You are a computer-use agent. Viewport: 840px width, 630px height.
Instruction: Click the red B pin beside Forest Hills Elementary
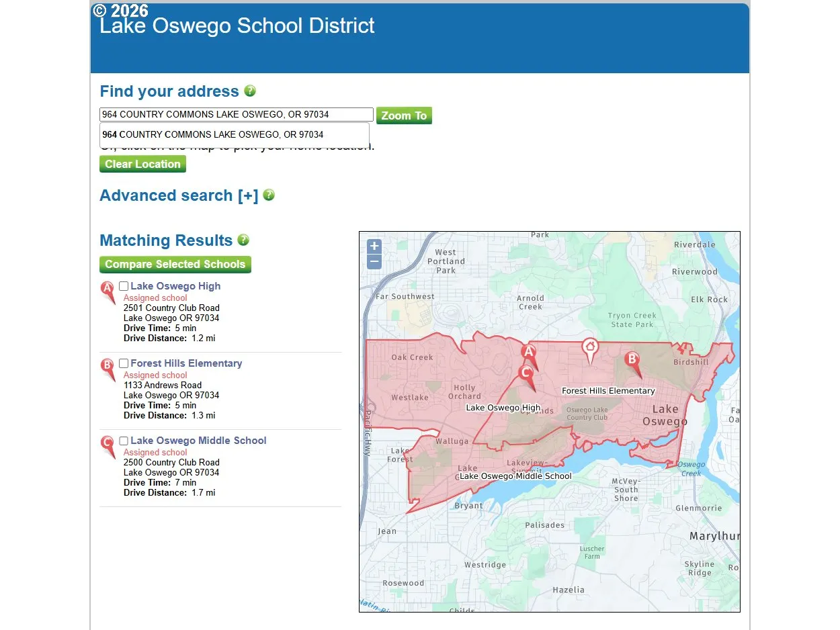(108, 370)
